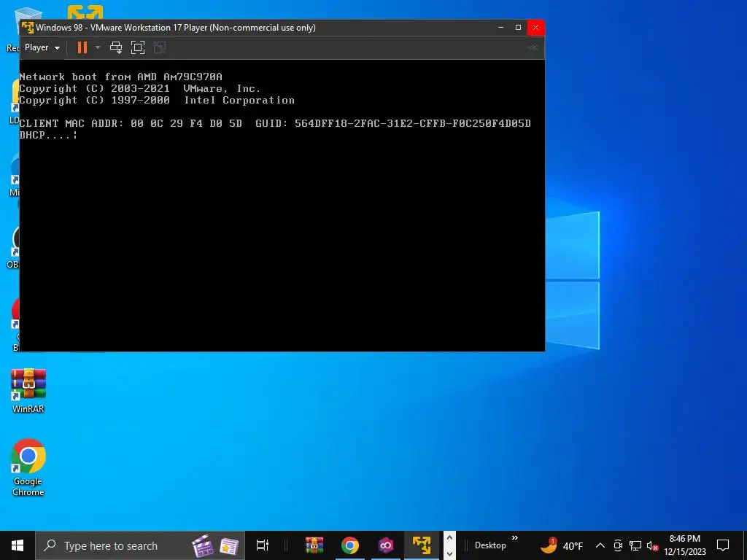
Task: Maximize the VMware Player window
Action: [519, 28]
